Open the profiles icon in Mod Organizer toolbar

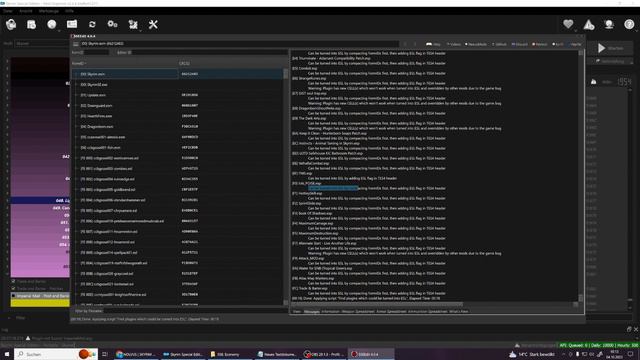pos(31,24)
